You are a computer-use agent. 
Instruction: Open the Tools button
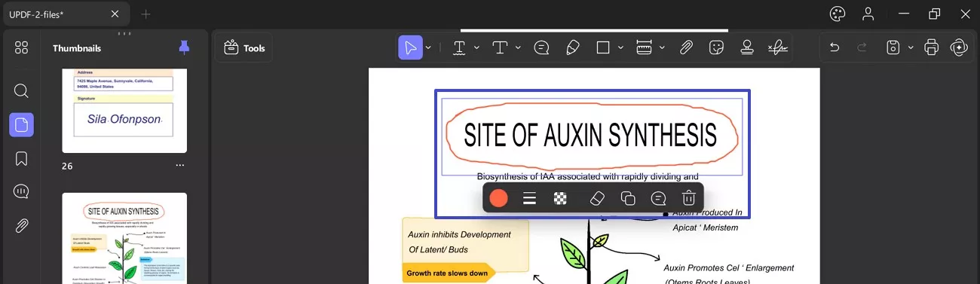pos(244,47)
